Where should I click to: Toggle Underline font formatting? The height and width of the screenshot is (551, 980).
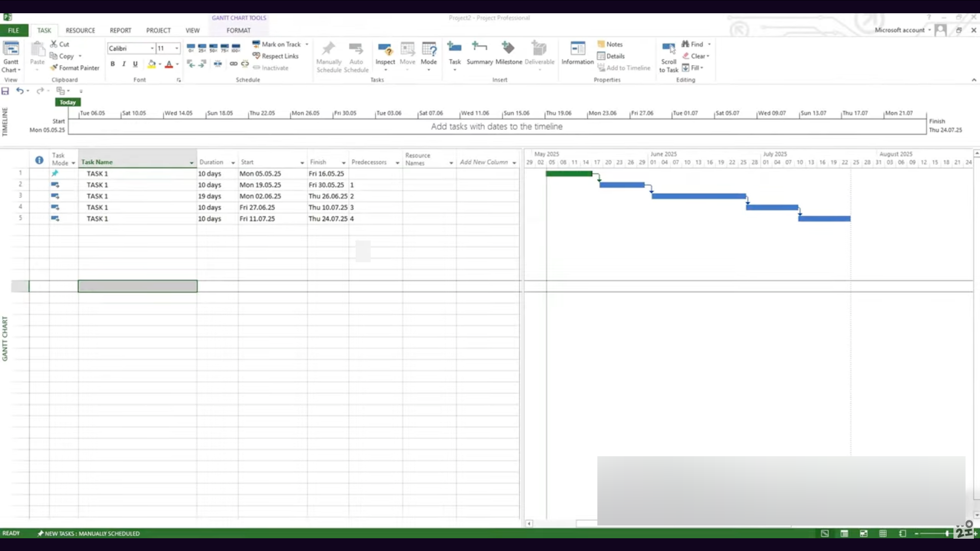point(135,64)
